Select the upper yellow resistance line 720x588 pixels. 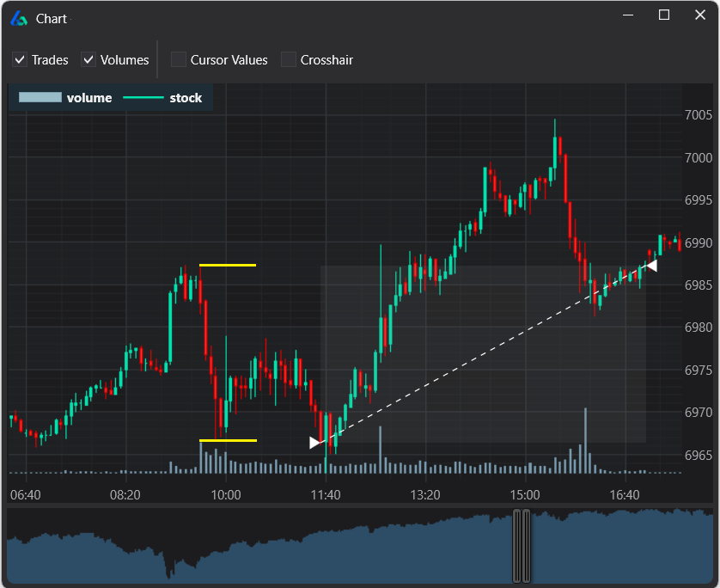point(227,265)
